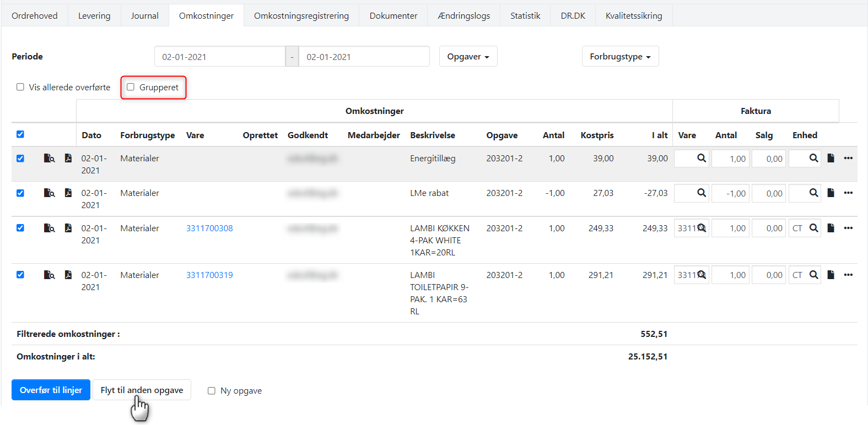Screen dimensions: 868x425
Task: Click search icon in Energitillæg Faktura Vare field
Action: click(701, 159)
